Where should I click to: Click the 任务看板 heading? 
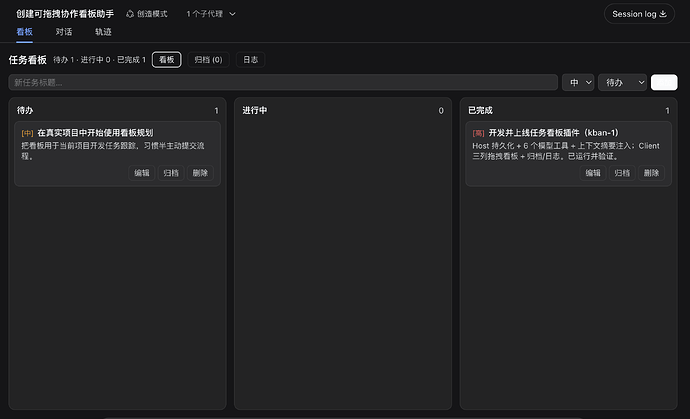tap(28, 60)
